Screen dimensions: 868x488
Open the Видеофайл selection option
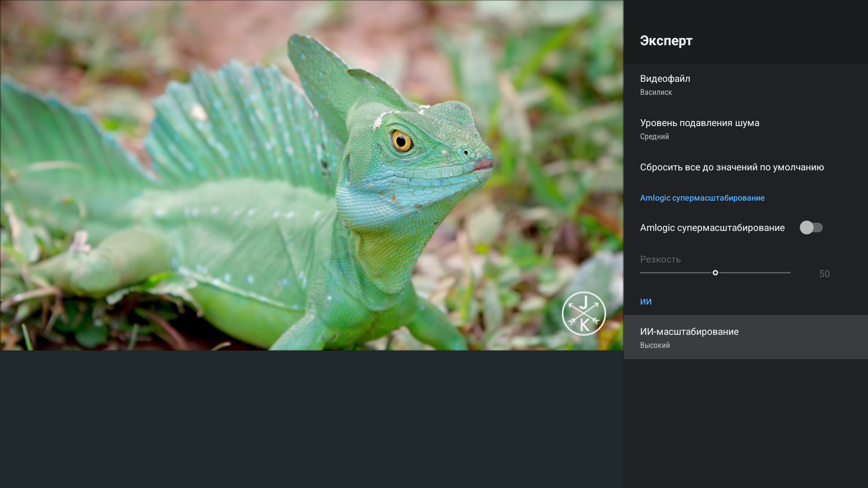tap(665, 79)
